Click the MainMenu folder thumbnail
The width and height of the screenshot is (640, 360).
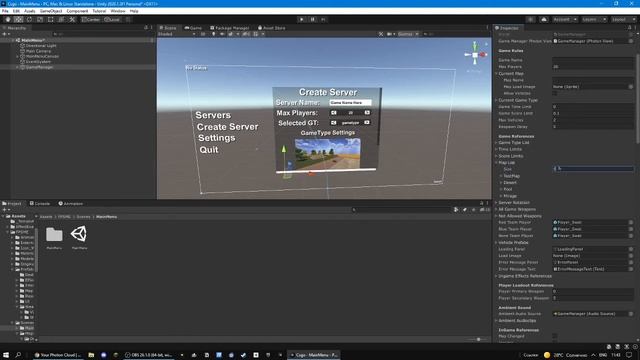tap(54, 235)
